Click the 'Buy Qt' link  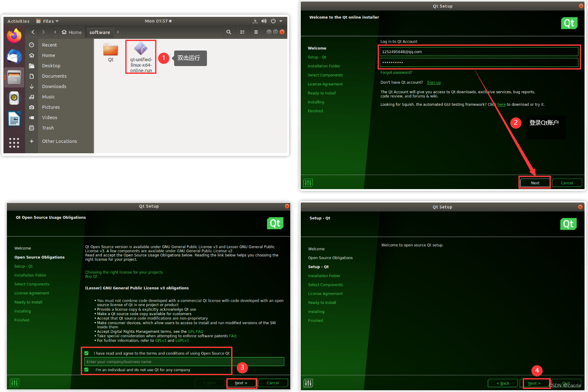[x=91, y=276]
